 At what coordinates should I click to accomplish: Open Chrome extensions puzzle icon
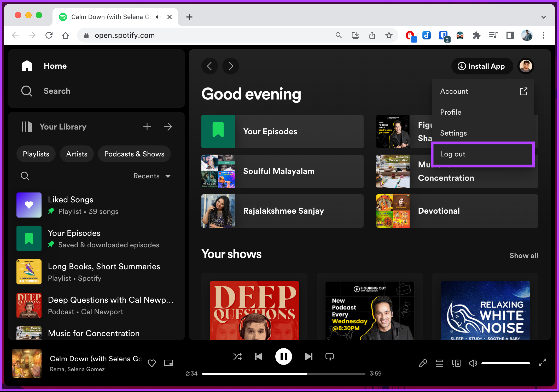coord(477,35)
